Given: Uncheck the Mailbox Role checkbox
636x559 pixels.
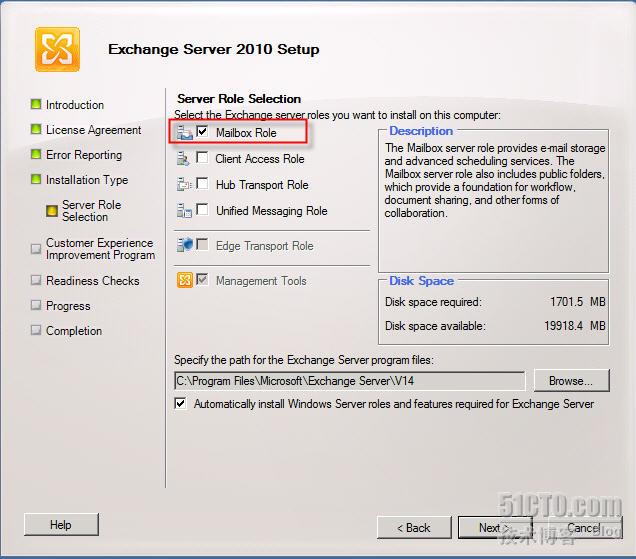Looking at the screenshot, I should tap(202, 131).
